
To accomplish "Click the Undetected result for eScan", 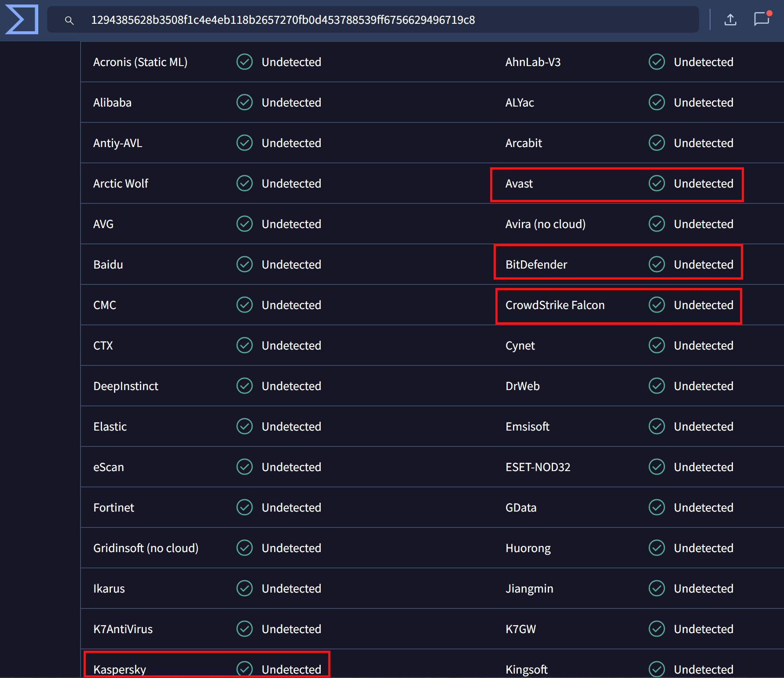I will (291, 467).
